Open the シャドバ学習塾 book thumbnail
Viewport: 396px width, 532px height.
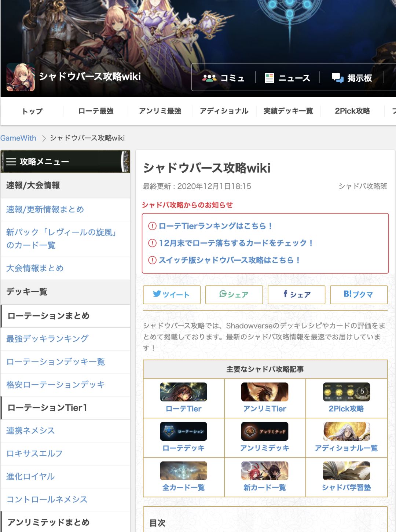346,471
